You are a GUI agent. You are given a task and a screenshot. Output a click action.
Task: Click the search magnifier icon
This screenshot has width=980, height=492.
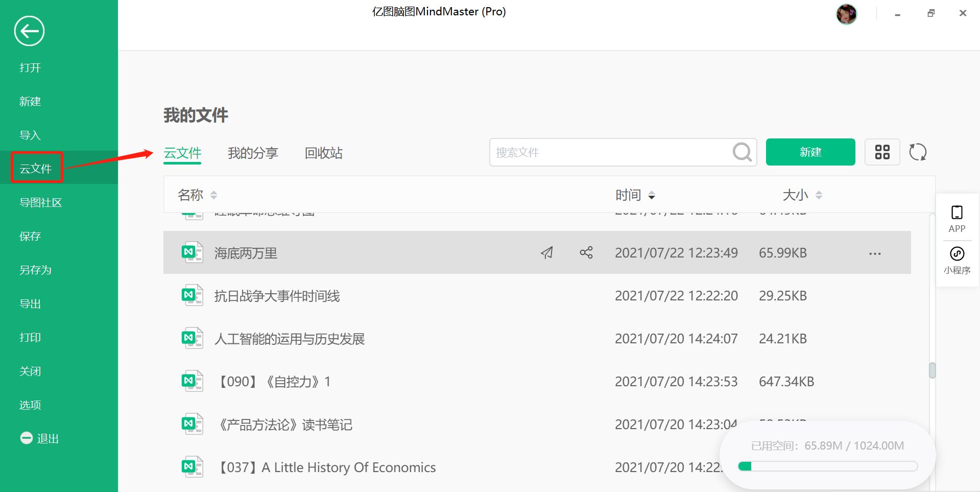click(742, 152)
